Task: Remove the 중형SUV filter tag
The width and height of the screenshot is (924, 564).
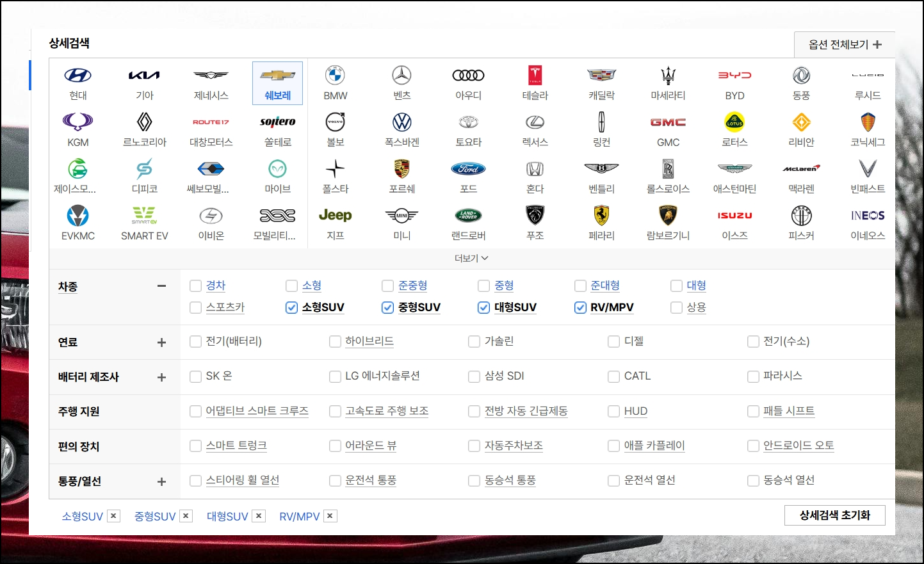Action: [186, 516]
